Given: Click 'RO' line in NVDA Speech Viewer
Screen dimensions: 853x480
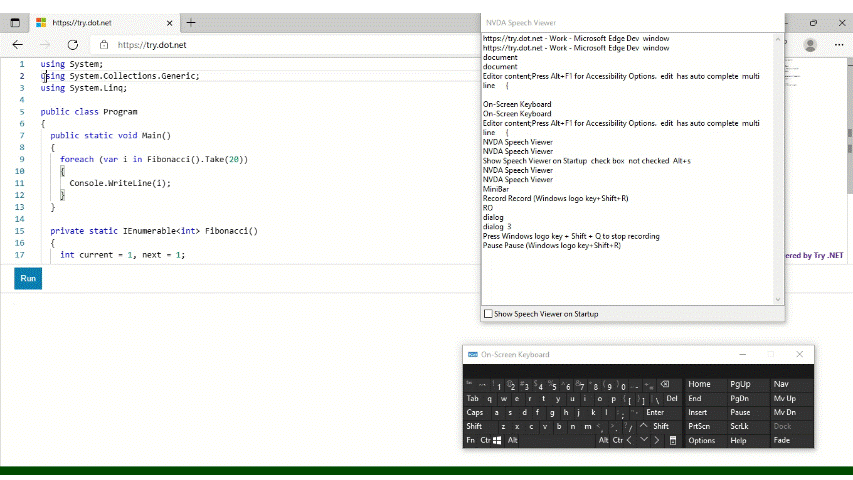Looking at the screenshot, I should 487,208.
